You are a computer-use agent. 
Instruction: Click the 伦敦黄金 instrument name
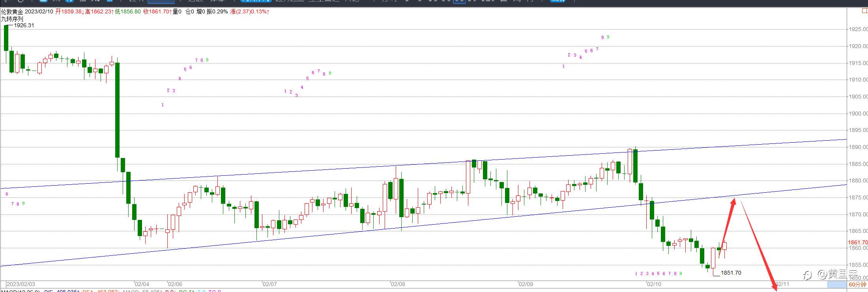click(12, 12)
